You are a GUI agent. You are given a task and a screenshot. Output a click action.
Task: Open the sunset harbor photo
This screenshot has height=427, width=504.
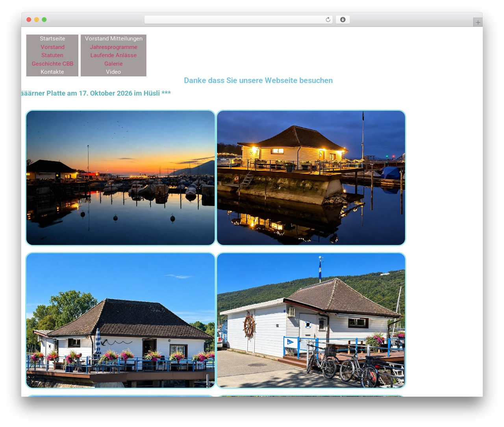tap(120, 178)
